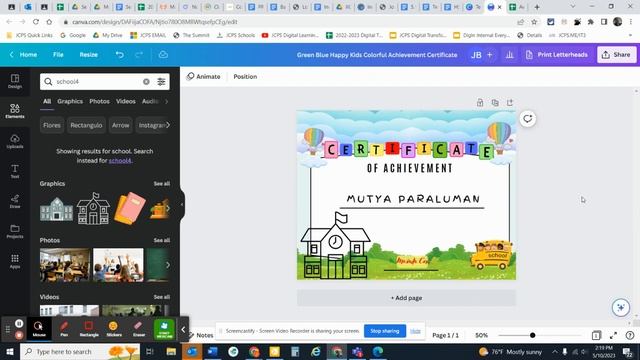Pick the outlined schoolhouse graphic thumbnail
This screenshot has height=360, width=640.
click(93, 209)
